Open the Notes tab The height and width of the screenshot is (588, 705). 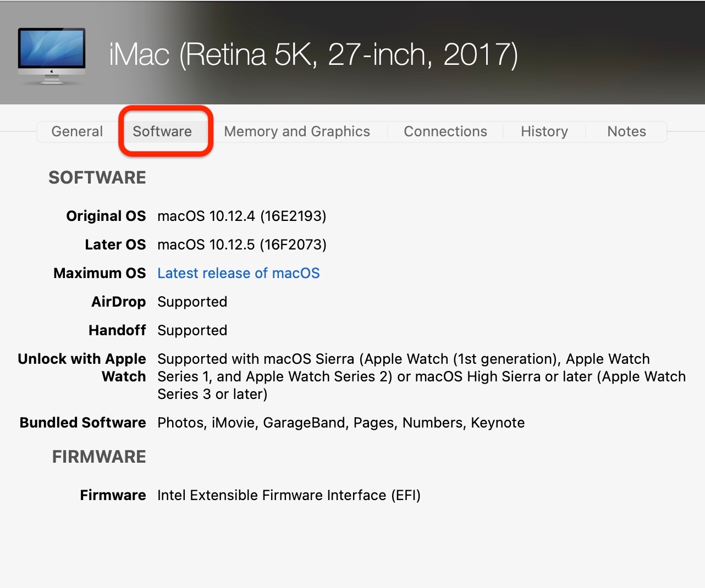[626, 131]
